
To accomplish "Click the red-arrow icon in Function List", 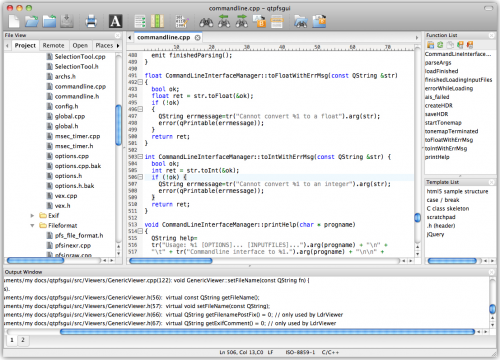I will pyautogui.click(x=470, y=45).
